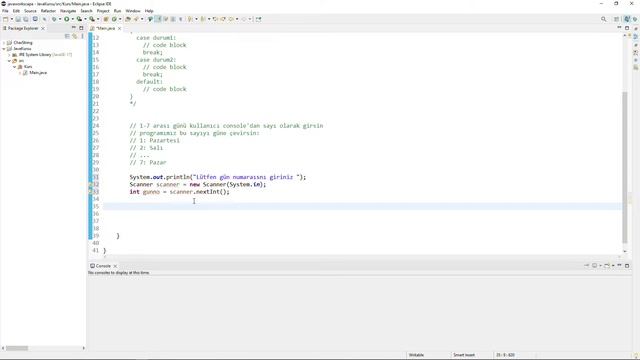Open dropdown arrow next to Run button
This screenshot has width=640, height=360.
point(73,19)
